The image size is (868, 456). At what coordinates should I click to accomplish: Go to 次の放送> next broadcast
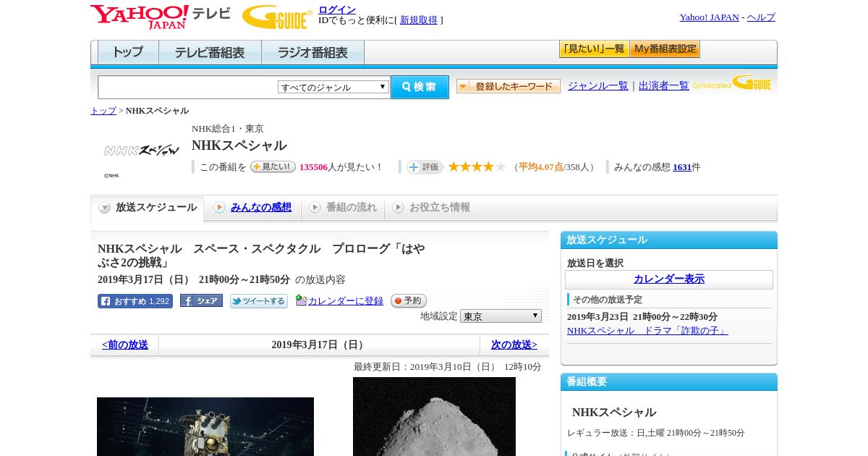point(514,345)
